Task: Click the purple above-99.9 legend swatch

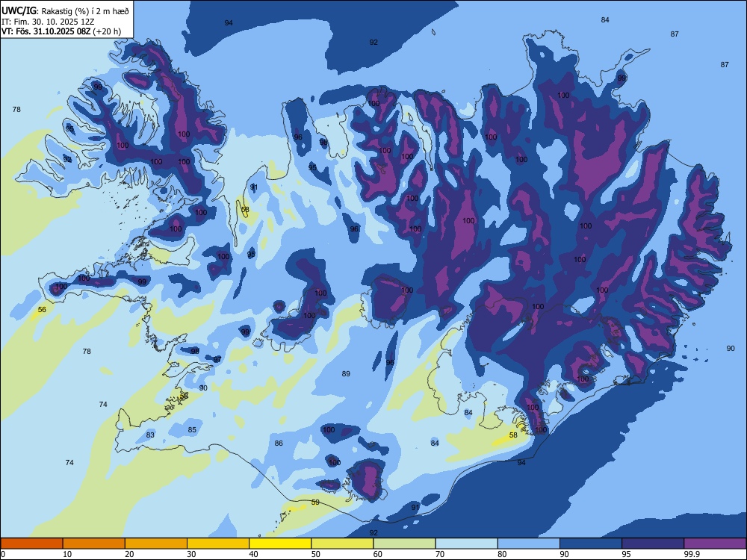Action: [x=715, y=544]
